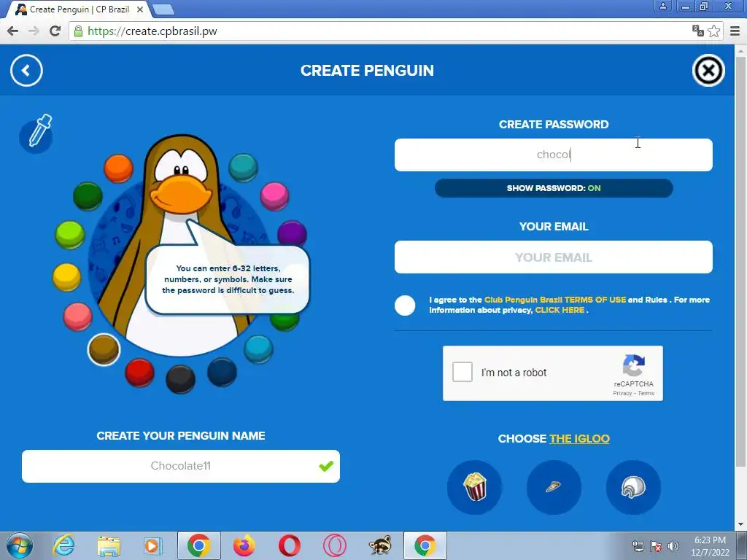Pick the black penguin color
Screen dimensions: 747x560
180,379
